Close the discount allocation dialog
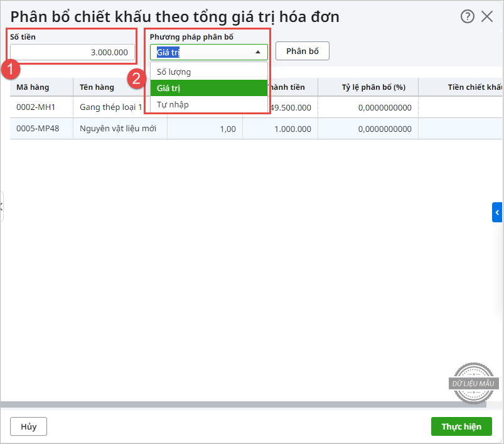This screenshot has height=444, width=504. 487,17
